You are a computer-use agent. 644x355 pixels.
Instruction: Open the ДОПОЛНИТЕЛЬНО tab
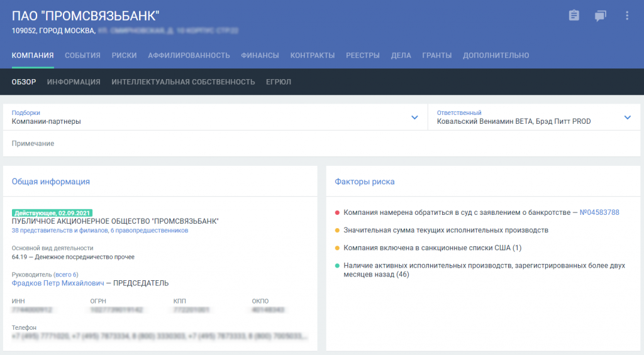coord(496,55)
